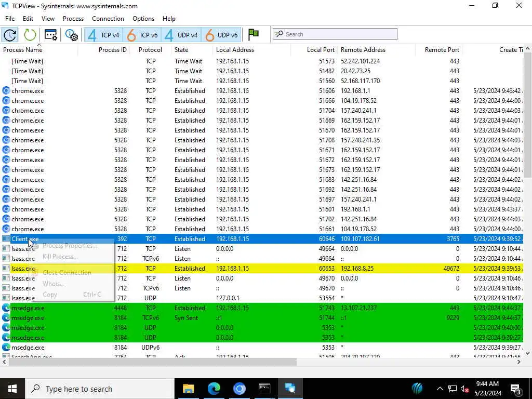
Task: Select remote address 13.107.21.237
Action: click(358, 308)
